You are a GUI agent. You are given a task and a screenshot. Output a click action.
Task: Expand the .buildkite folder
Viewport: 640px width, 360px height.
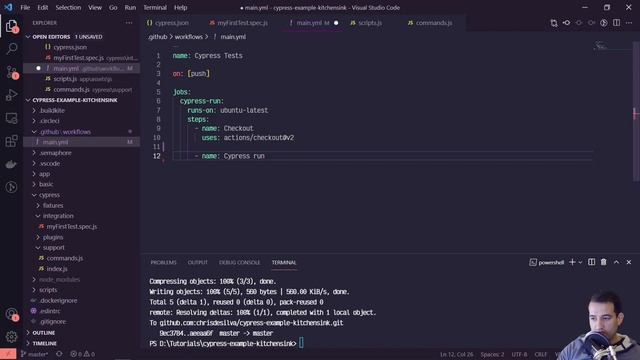(x=81, y=111)
